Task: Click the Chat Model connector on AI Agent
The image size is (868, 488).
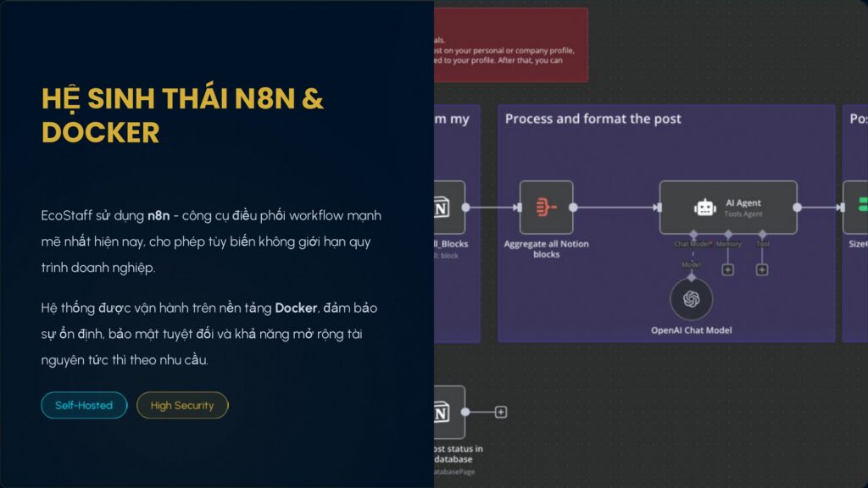Action: (693, 234)
